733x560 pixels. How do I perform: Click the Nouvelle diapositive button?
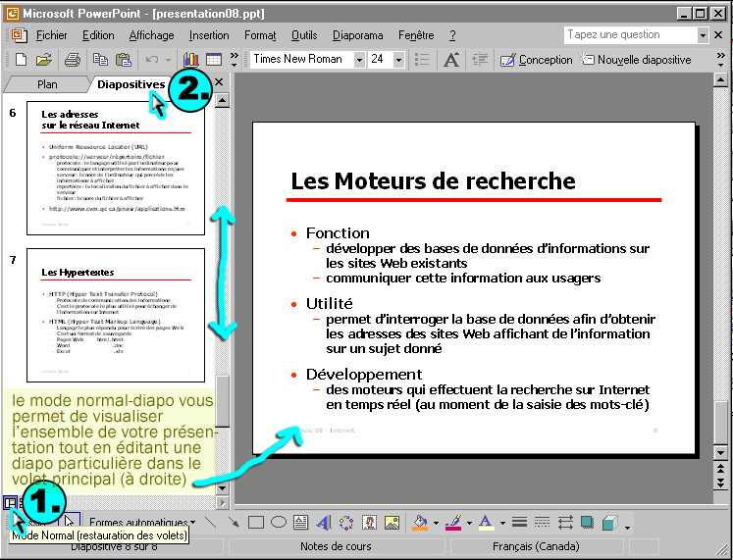click(x=637, y=60)
